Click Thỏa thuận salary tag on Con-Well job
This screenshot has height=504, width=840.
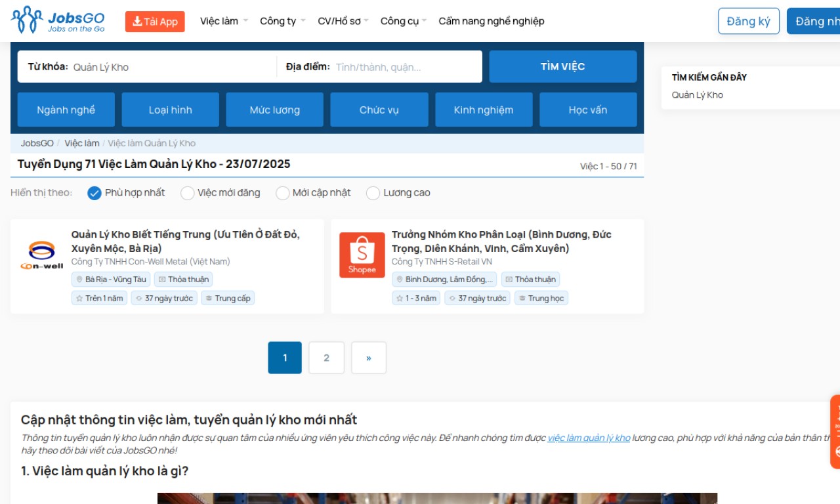coord(184,280)
